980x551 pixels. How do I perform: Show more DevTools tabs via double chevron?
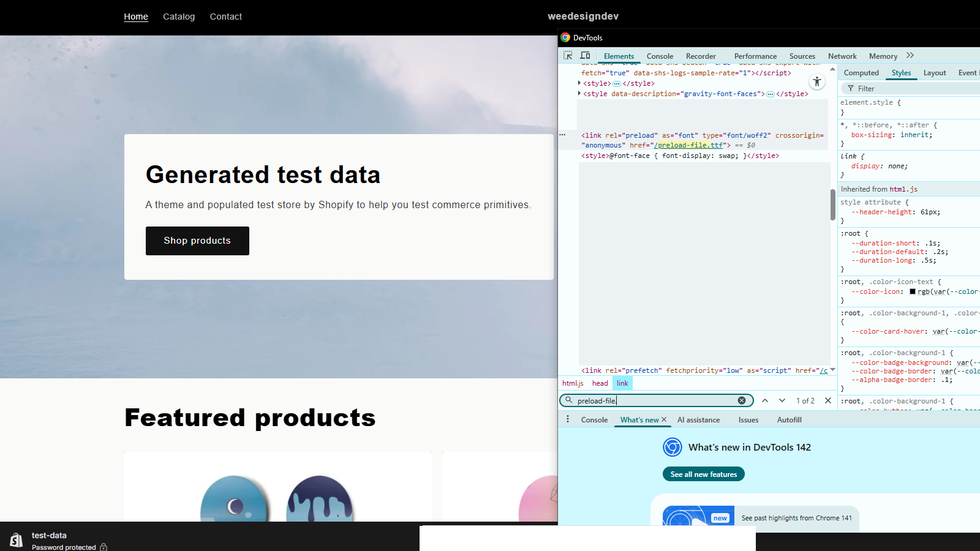click(910, 56)
